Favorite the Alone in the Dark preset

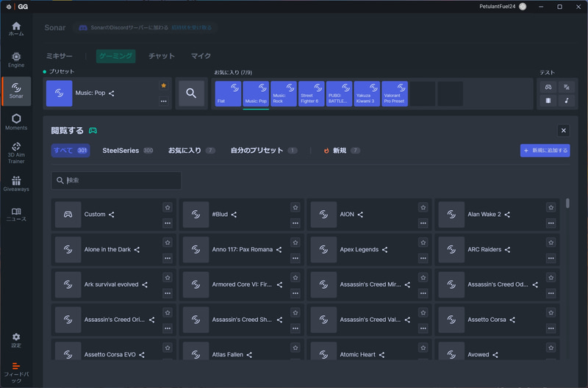(168, 242)
